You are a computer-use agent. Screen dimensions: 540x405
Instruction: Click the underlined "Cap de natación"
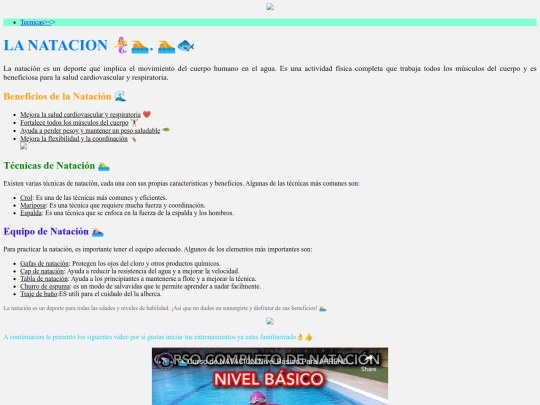(x=42, y=271)
